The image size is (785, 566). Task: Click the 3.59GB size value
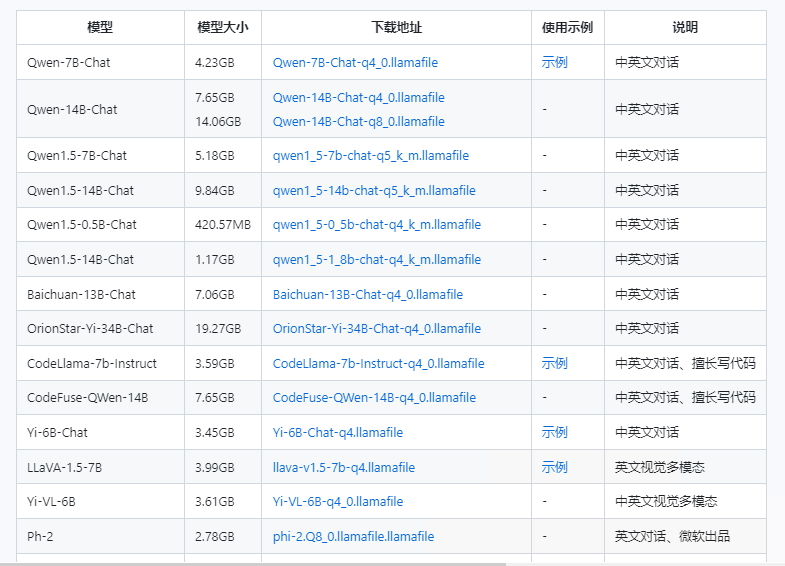(215, 364)
